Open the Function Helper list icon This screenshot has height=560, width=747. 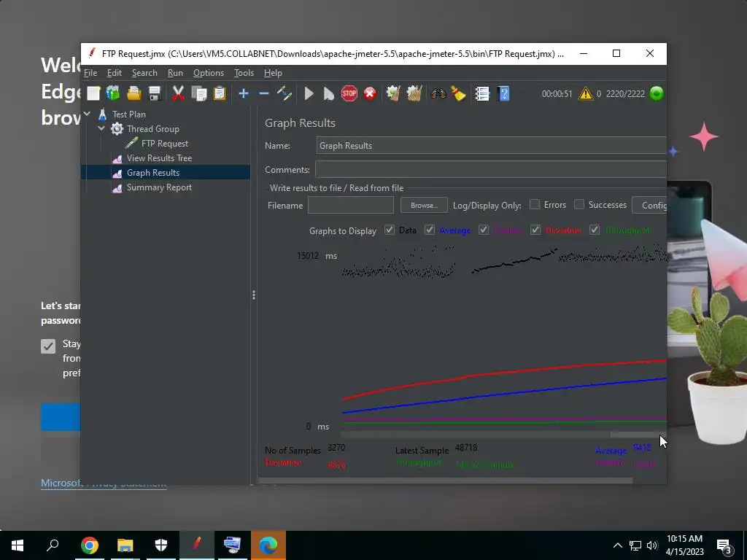click(x=482, y=93)
